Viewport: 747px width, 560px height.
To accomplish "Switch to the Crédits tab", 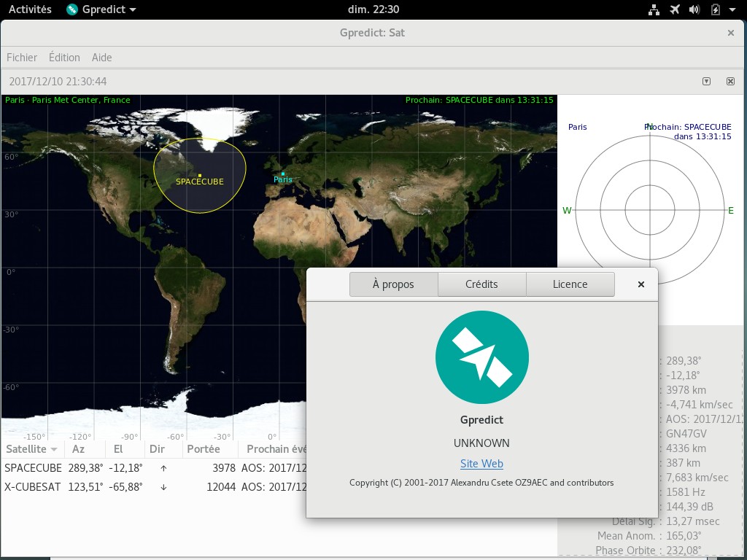I will (x=481, y=284).
